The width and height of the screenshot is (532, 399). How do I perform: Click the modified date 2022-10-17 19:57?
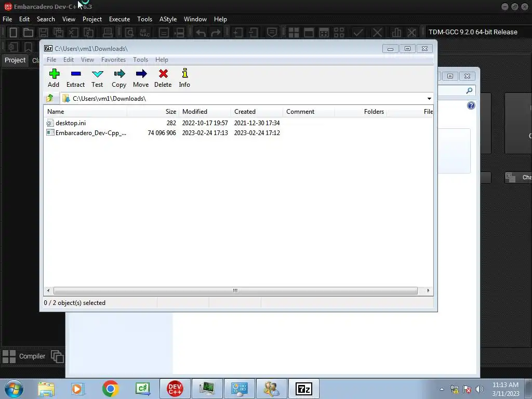pos(205,123)
